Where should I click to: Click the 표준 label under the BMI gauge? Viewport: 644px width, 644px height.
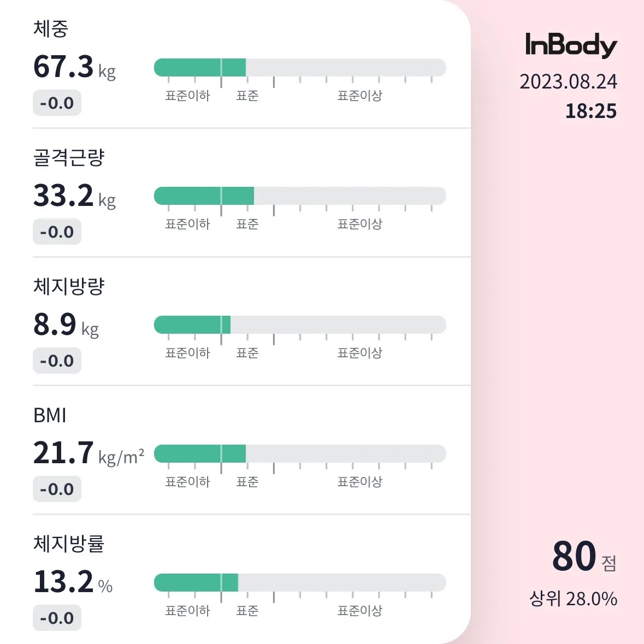[x=247, y=481]
